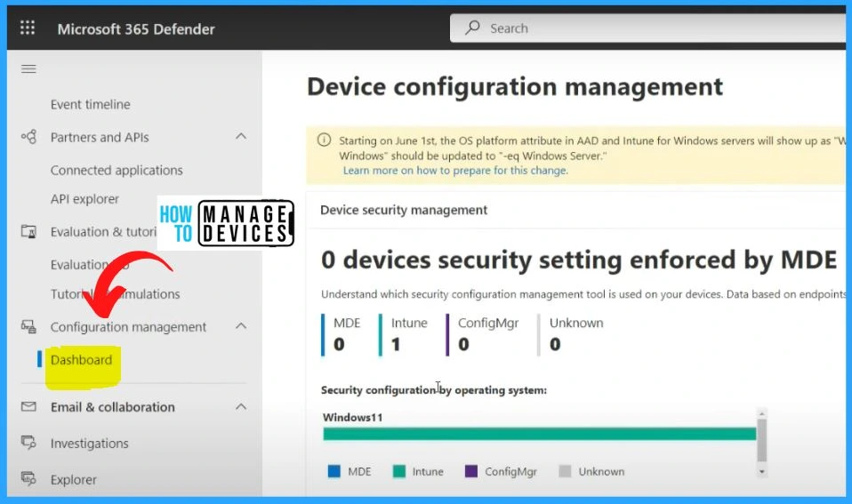852x504 pixels.
Task: Focus the Search input field
Action: click(x=649, y=28)
